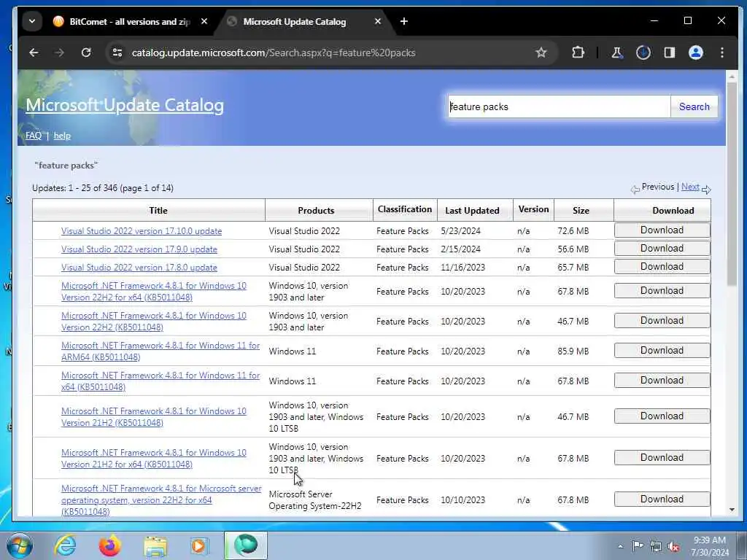The image size is (747, 560).
Task: Open the FAQ link
Action: click(34, 136)
